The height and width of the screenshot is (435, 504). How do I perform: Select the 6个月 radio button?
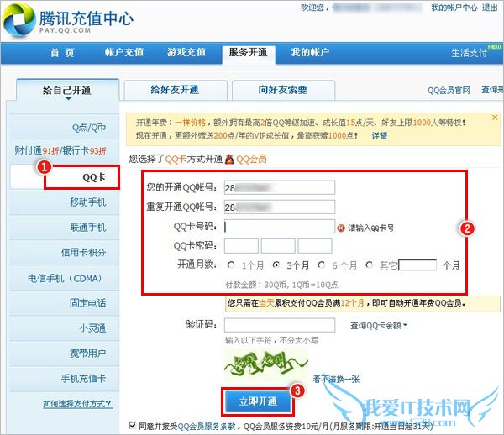321,265
